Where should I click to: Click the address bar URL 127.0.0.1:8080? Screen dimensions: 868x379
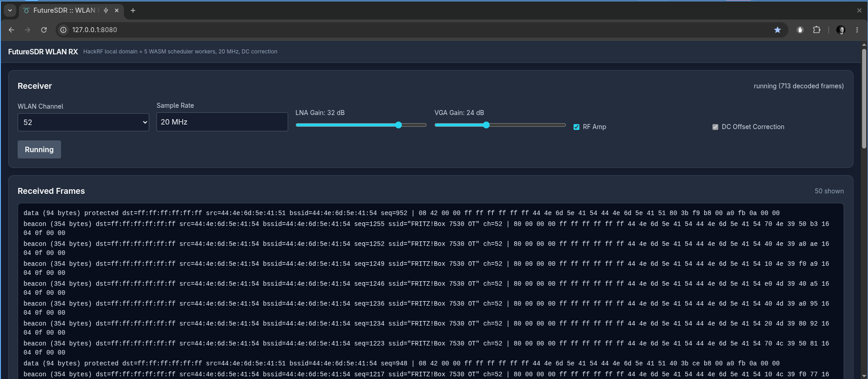[95, 30]
